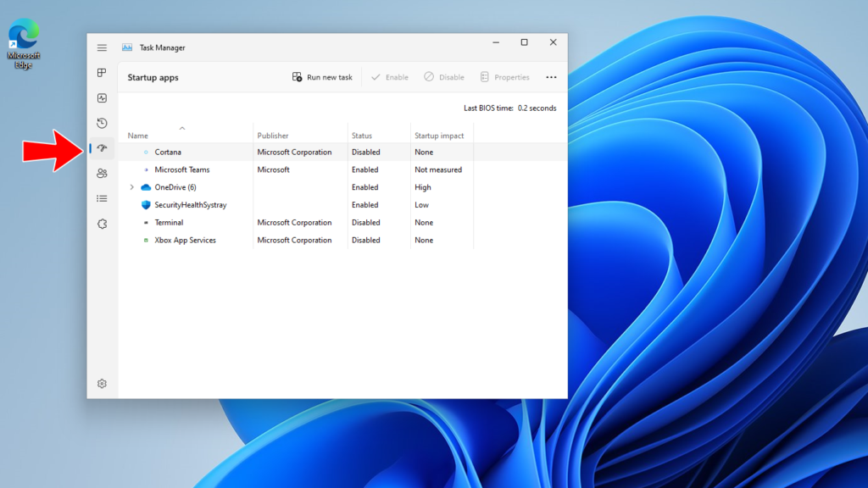
Task: Open the Users page icon
Action: click(x=102, y=173)
